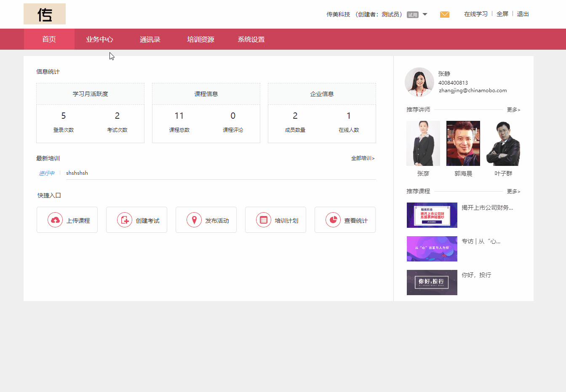
Task: Click the gray 试用 trial badge
Action: pos(413,14)
